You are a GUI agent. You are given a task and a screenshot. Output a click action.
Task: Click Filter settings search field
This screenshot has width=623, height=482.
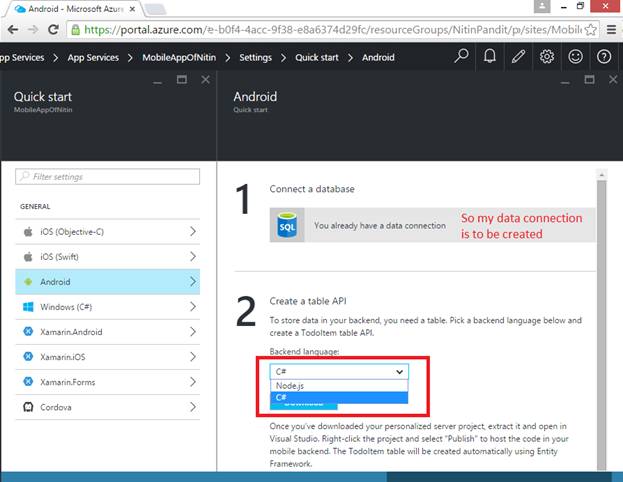(107, 176)
